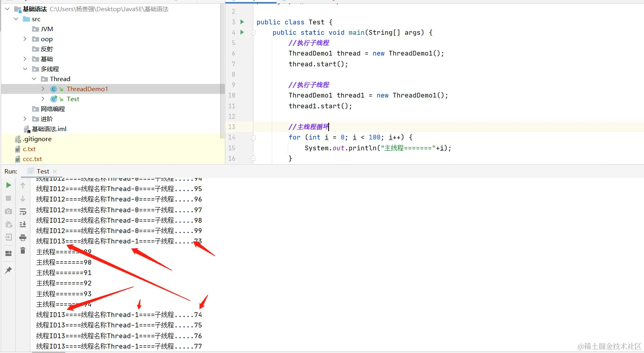644x353 pixels.
Task: Select the Test tab in Run panel
Action: click(43, 171)
